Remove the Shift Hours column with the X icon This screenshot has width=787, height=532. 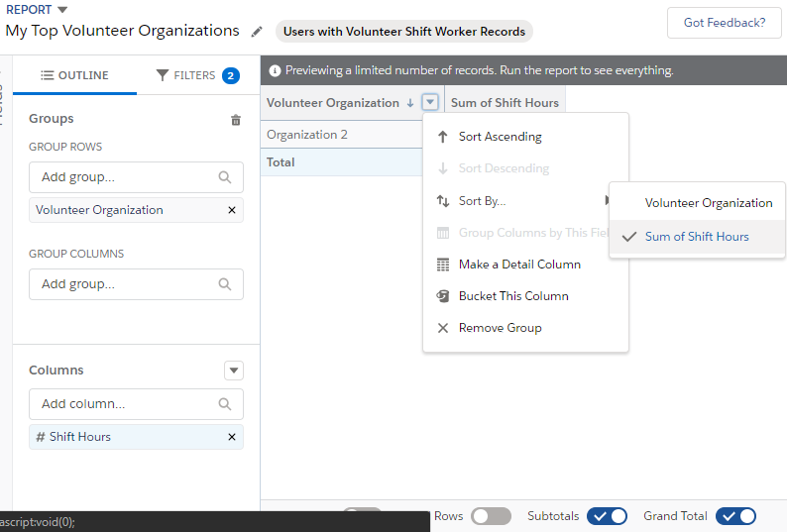click(x=232, y=437)
